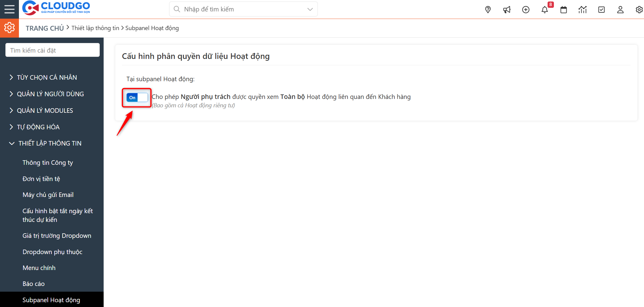Viewport: 644px width, 307px height.
Task: Open the user profile icon
Action: 620,10
